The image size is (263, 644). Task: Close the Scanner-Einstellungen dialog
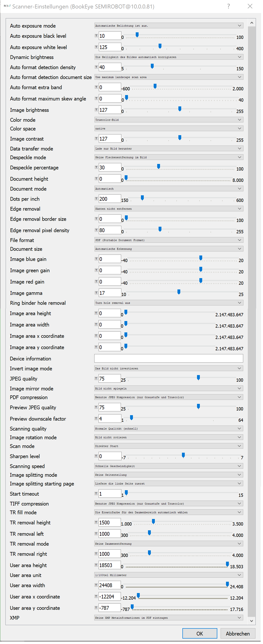pos(250,6)
